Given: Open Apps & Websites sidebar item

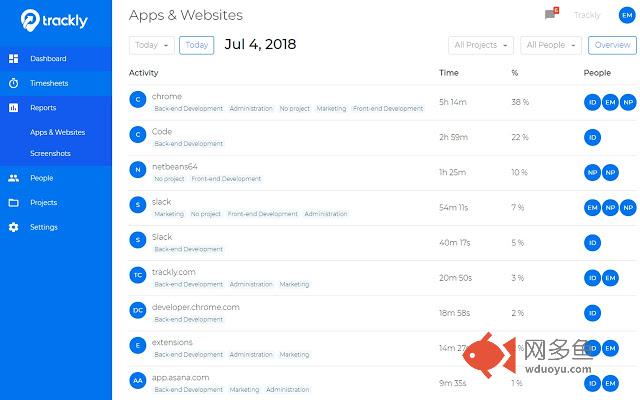Looking at the screenshot, I should [58, 132].
